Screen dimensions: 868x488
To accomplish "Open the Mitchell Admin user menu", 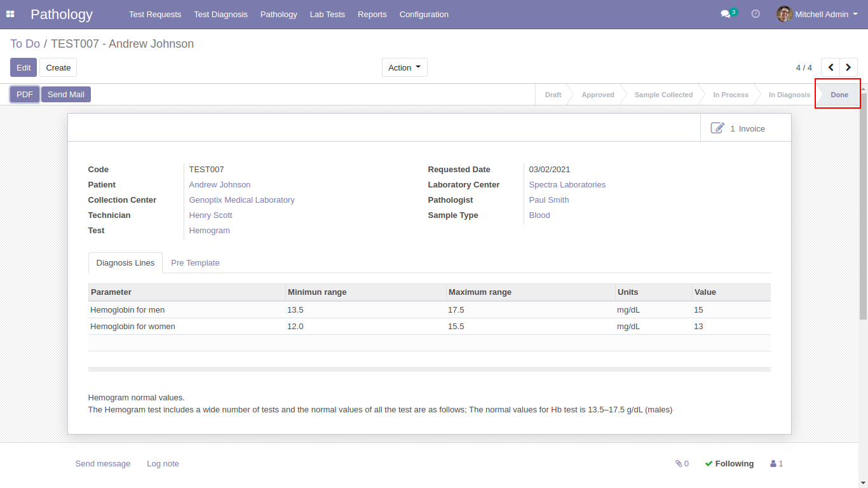I will coord(817,14).
